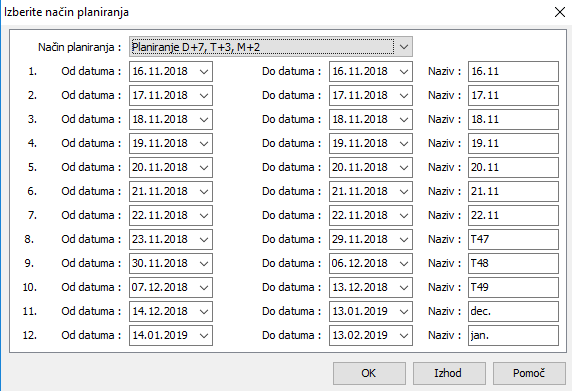
Task: Open the Način planiranja dropdown
Action: pyautogui.click(x=403, y=47)
